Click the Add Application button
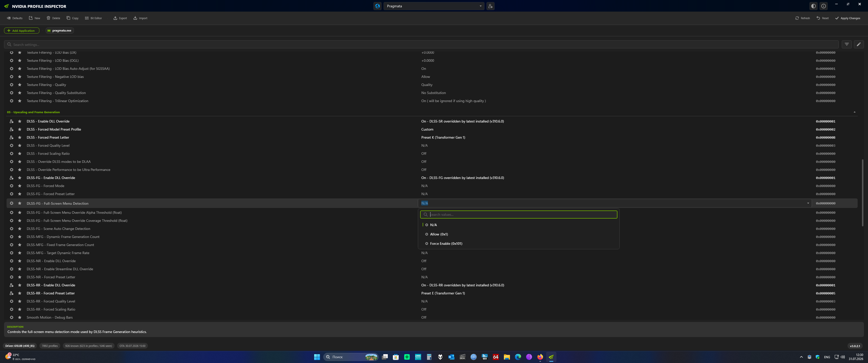The width and height of the screenshot is (868, 363). pyautogui.click(x=21, y=31)
